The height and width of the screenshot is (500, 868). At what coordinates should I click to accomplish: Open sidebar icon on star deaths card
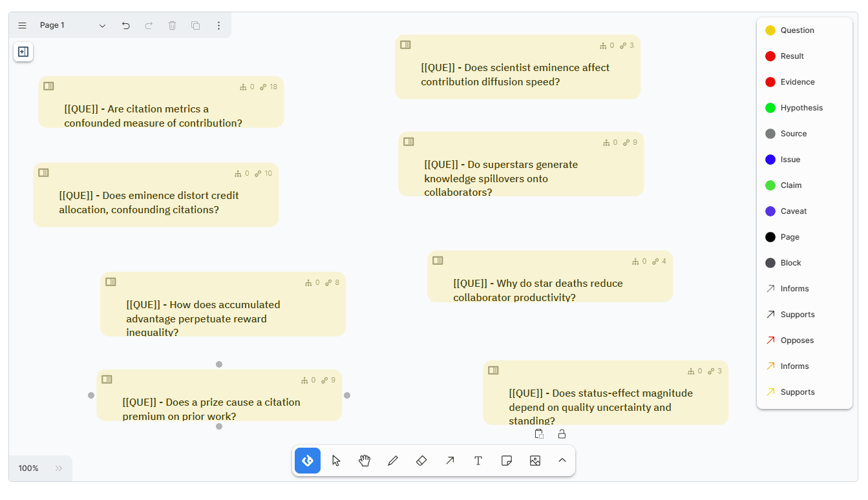pyautogui.click(x=438, y=260)
